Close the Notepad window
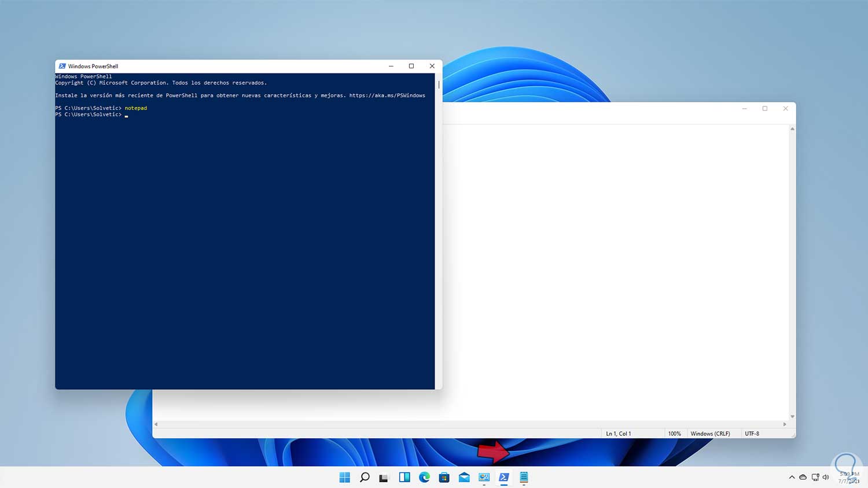868x488 pixels. tap(785, 109)
